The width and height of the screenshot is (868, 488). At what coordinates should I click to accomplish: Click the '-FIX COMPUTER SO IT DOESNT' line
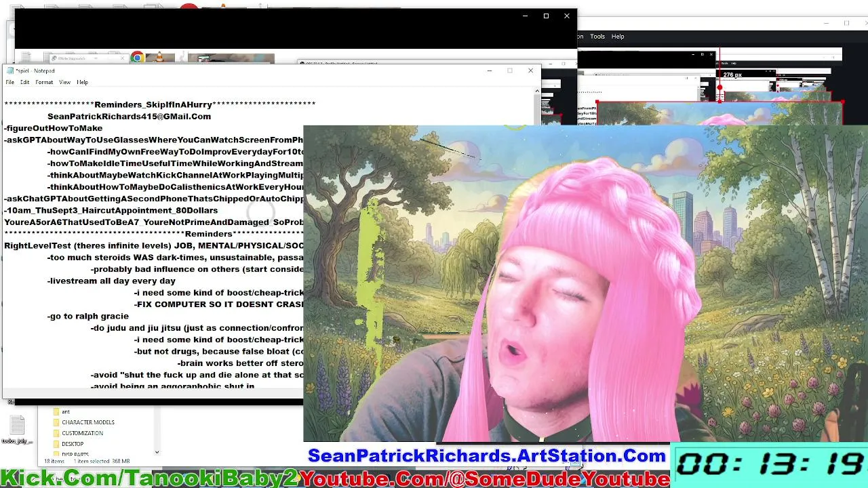click(x=218, y=304)
